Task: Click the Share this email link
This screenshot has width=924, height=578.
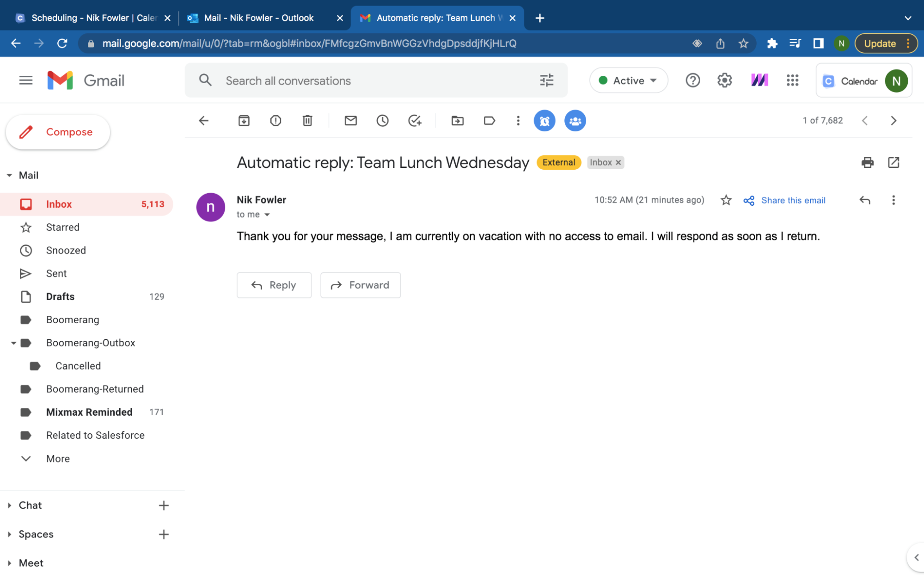Action: 793,200
